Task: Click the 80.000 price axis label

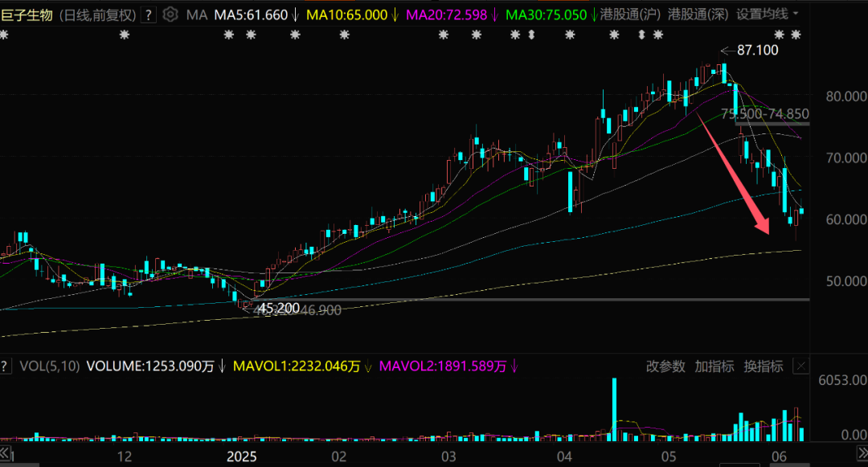Action: click(x=846, y=96)
